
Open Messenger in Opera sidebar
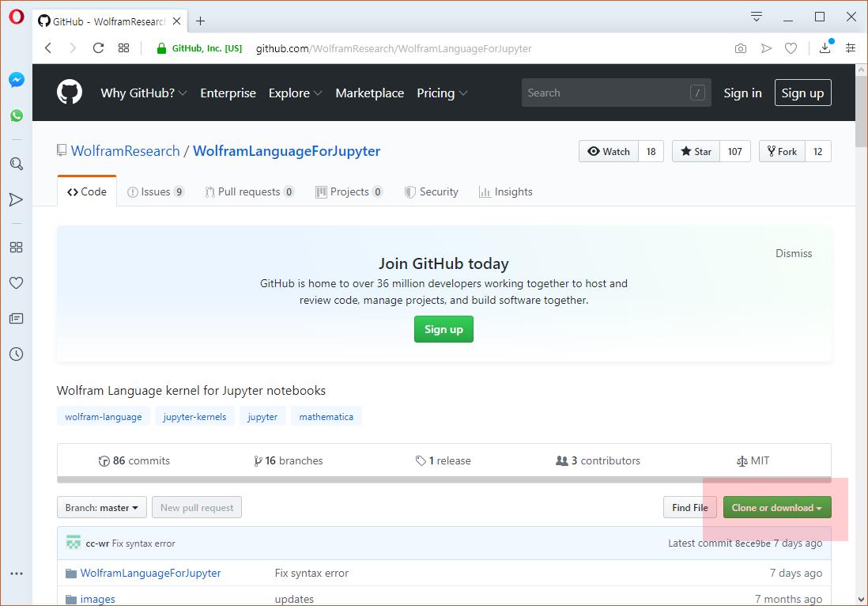pos(17,80)
